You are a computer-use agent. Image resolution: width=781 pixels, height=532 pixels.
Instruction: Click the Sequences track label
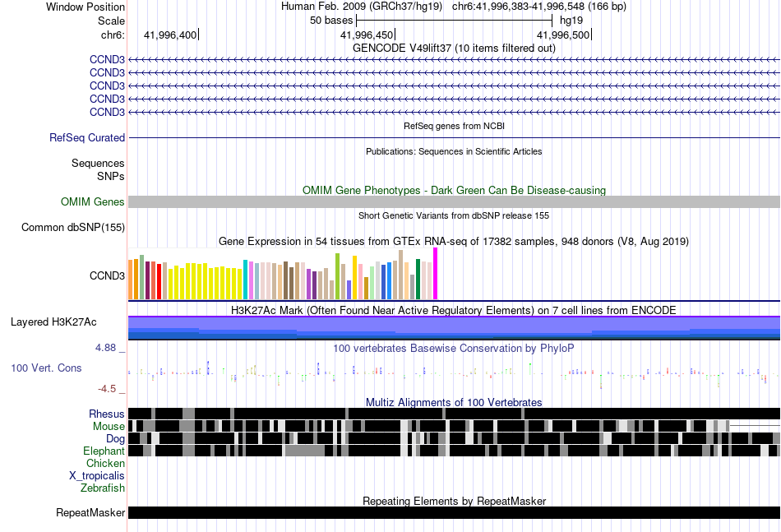point(98,164)
